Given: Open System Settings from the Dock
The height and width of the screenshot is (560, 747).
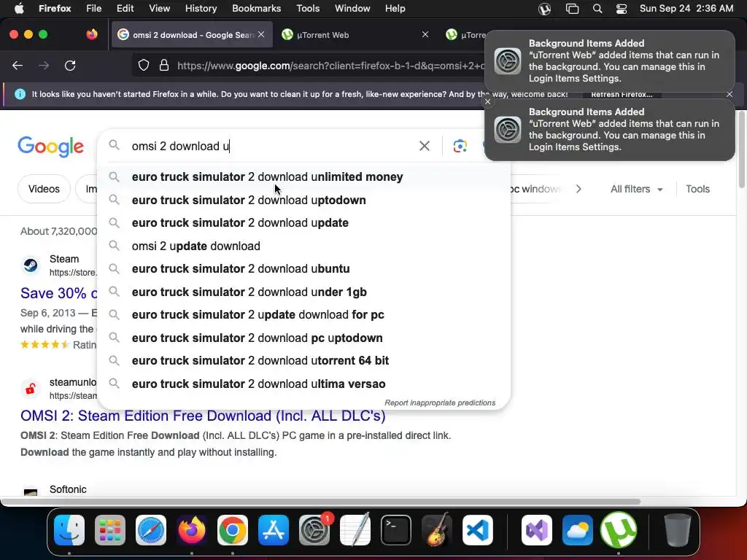Looking at the screenshot, I should [x=314, y=530].
